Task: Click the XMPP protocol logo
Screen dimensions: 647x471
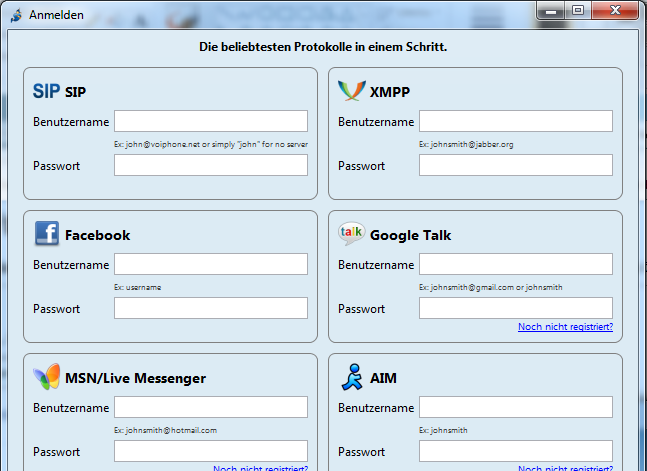Action: pos(352,90)
